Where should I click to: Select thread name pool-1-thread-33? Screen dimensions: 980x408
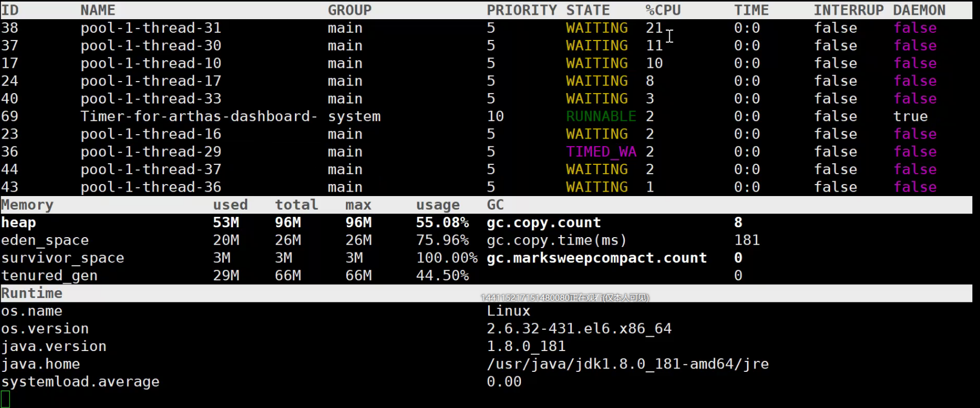151,99
